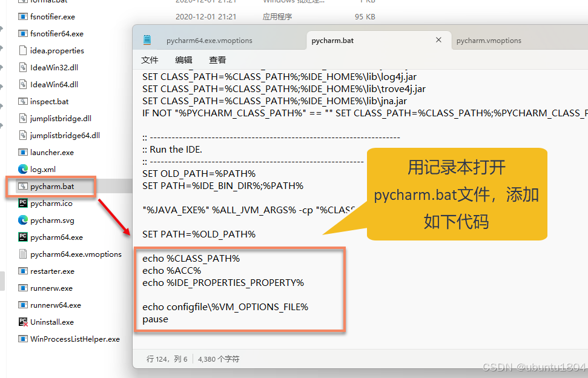This screenshot has width=588, height=378.
Task: Select the inspect.bat file name
Action: pyautogui.click(x=50, y=102)
